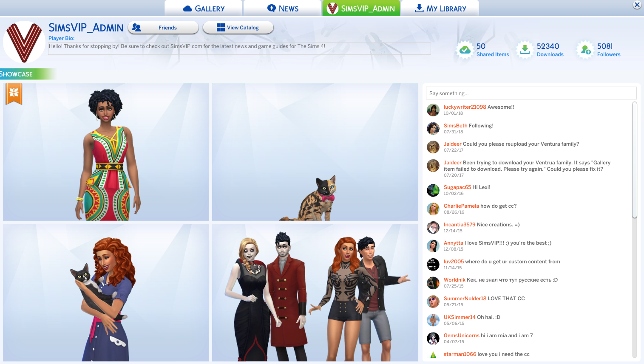Open Annytta's profile link
The image size is (644, 364).
454,243
